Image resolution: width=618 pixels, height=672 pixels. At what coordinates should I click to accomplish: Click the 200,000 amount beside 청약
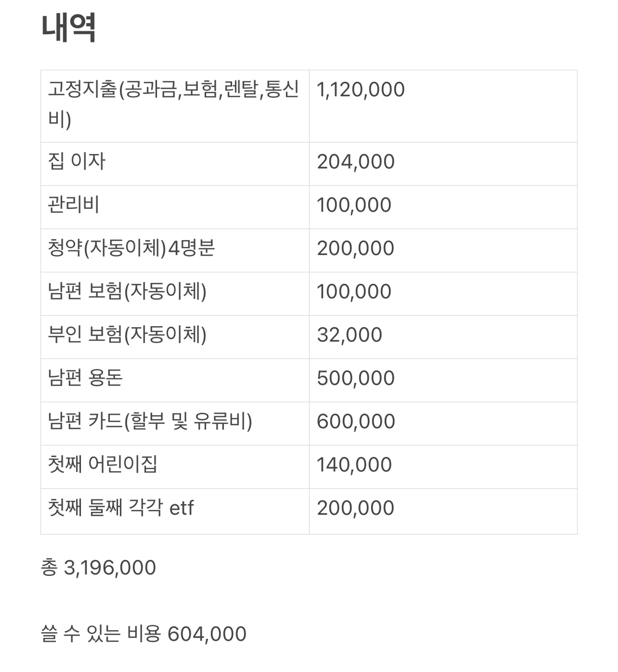(443, 250)
